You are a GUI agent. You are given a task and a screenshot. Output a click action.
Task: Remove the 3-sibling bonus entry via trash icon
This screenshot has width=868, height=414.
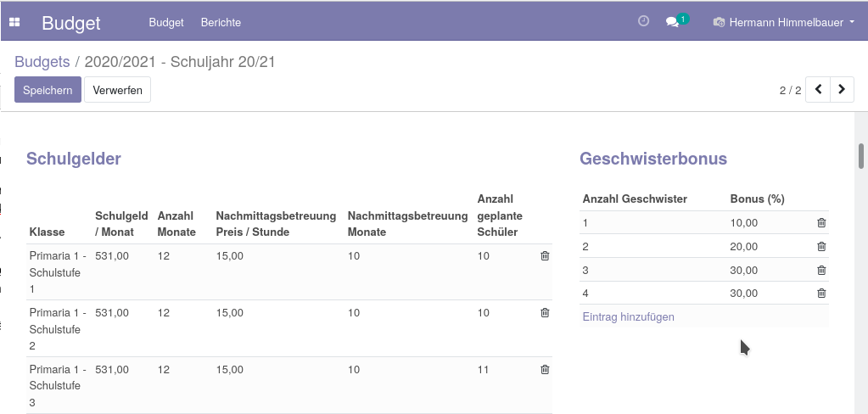821,270
